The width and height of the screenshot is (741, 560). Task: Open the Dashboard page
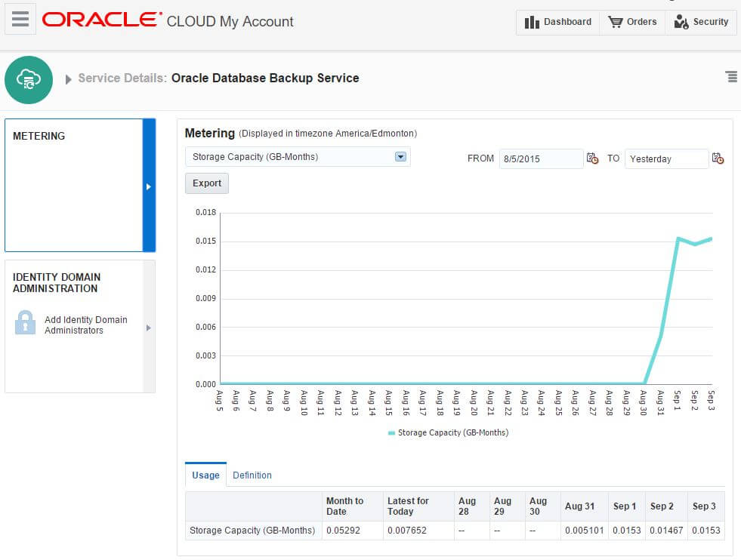click(558, 22)
